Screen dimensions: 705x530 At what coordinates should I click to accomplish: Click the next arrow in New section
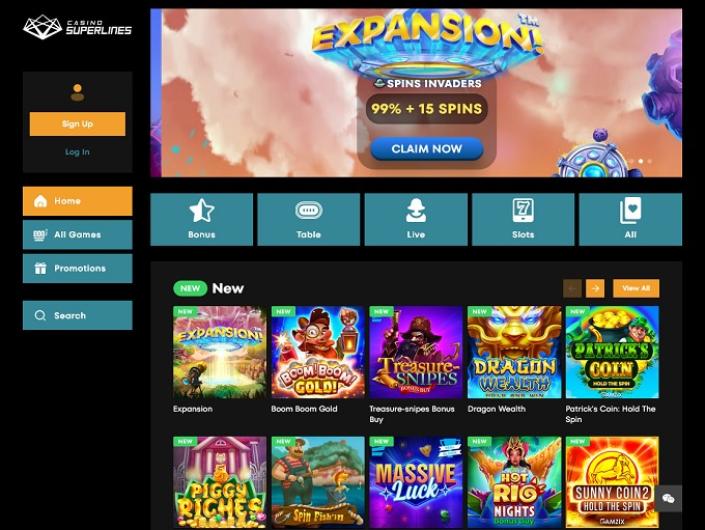pos(595,288)
